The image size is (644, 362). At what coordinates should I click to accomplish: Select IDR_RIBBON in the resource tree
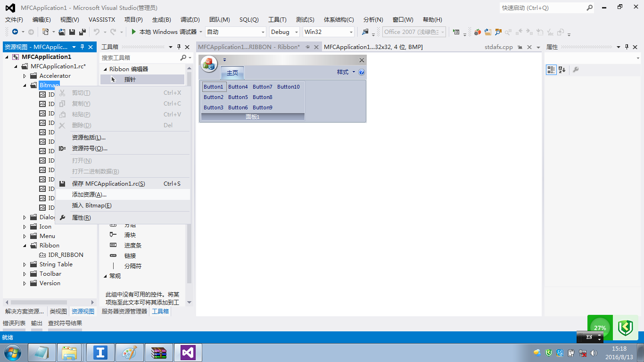(x=66, y=255)
